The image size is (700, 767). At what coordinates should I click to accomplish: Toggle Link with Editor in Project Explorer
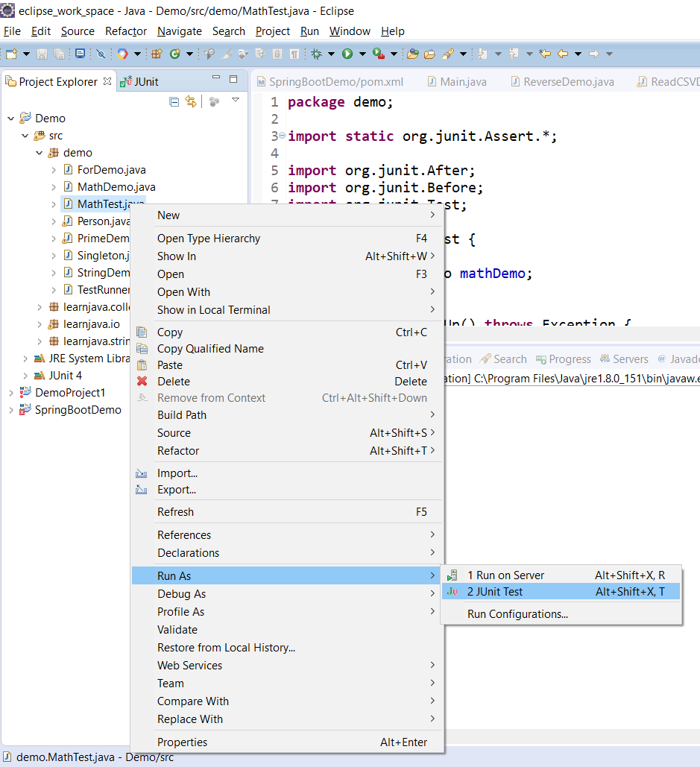point(191,101)
